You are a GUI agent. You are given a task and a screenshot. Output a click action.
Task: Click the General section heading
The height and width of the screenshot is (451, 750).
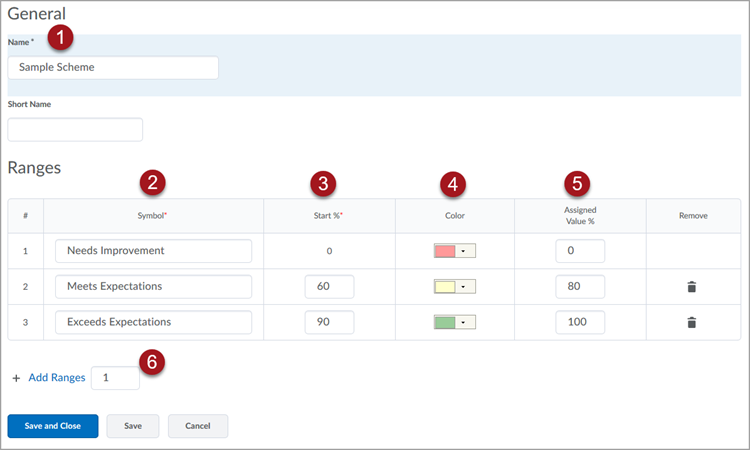tap(37, 13)
